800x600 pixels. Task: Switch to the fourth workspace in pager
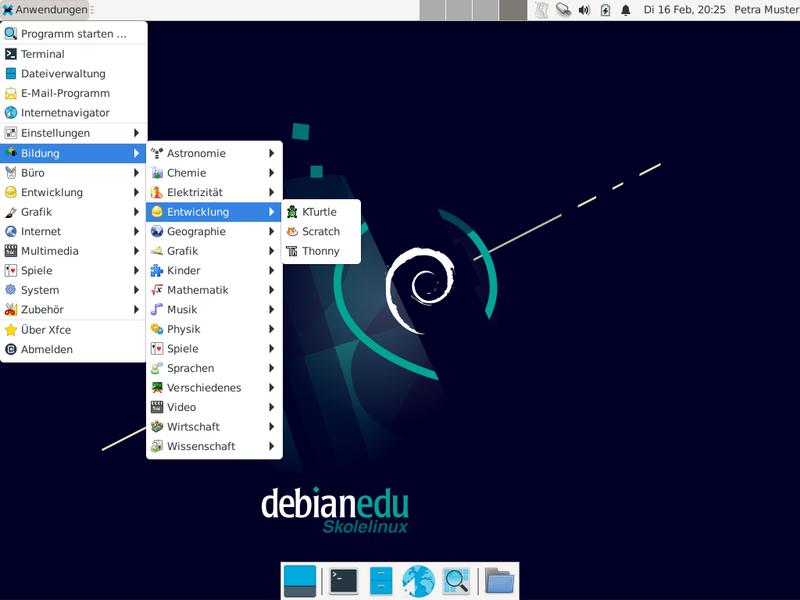tap(513, 10)
